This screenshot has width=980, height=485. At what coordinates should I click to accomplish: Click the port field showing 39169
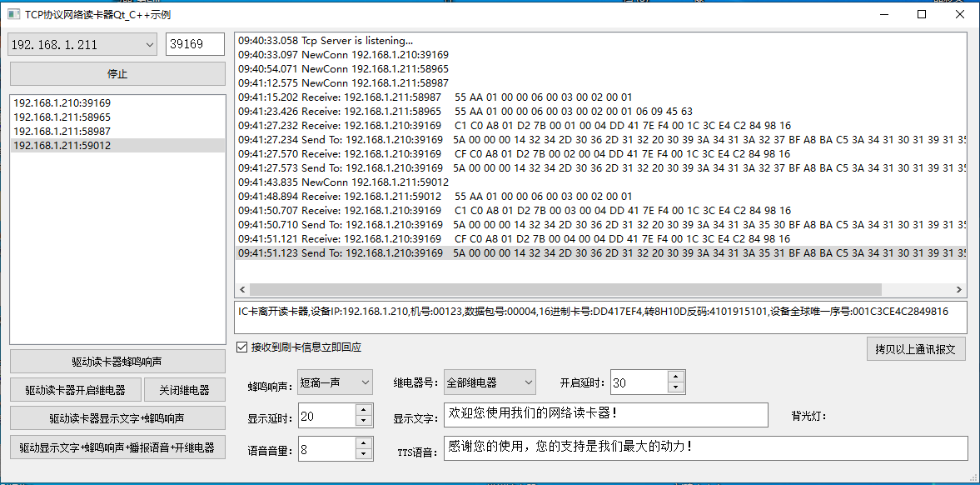click(x=195, y=45)
